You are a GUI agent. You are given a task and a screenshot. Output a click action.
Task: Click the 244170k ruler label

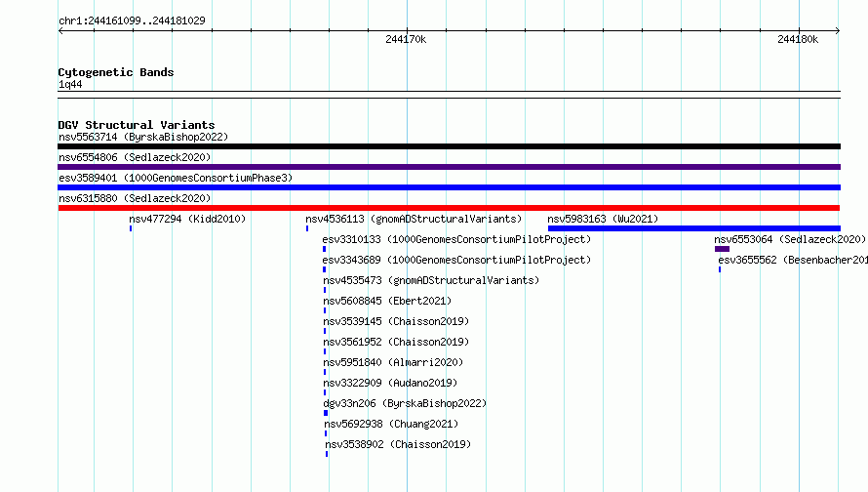pyautogui.click(x=406, y=39)
